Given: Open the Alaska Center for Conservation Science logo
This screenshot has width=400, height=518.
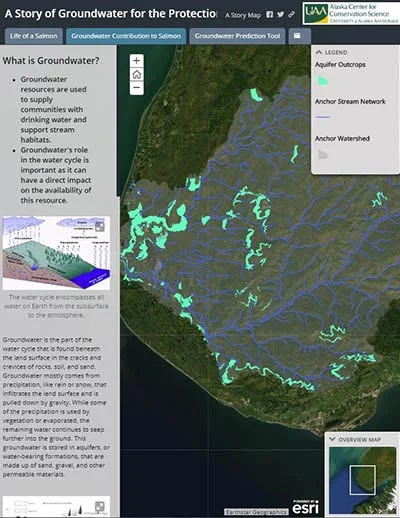Looking at the screenshot, I should pos(351,14).
